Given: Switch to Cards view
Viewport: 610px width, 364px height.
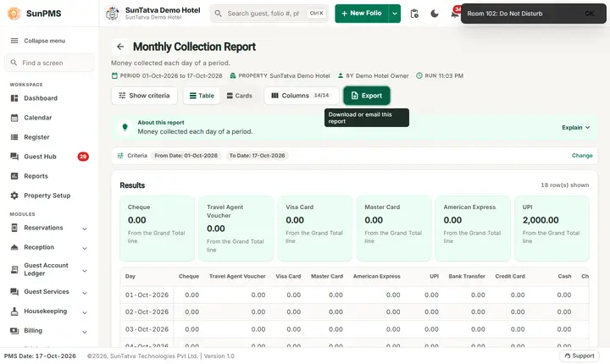Looking at the screenshot, I should [239, 96].
